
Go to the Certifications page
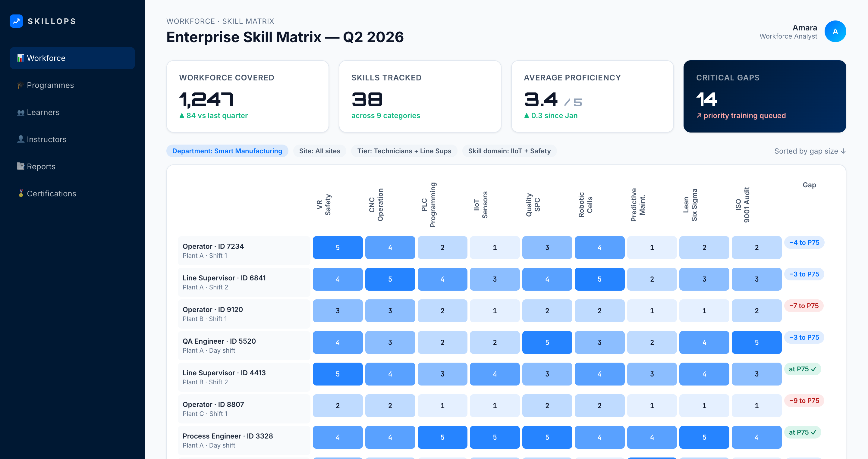72,194
